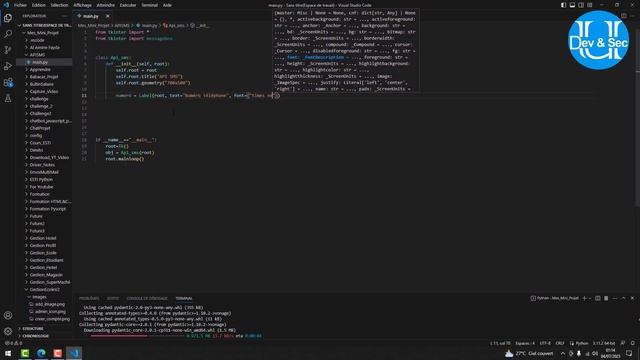
Task: Split the editor to the right
Action: click(624, 16)
